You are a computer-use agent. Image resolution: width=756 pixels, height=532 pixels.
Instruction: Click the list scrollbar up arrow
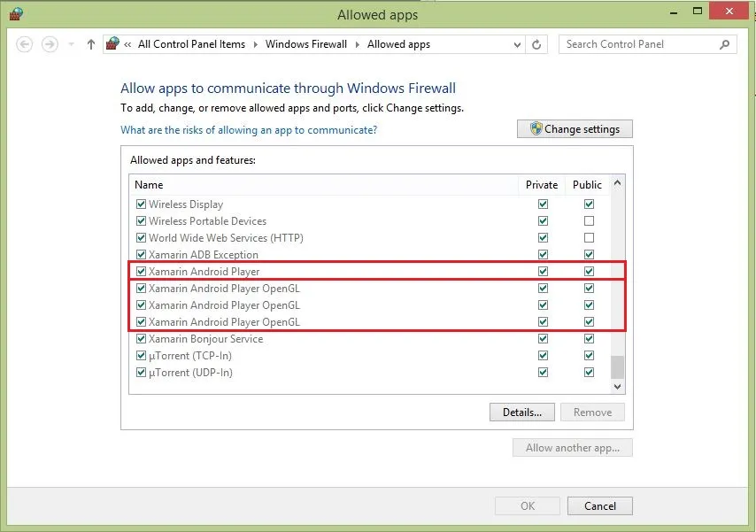[x=617, y=183]
